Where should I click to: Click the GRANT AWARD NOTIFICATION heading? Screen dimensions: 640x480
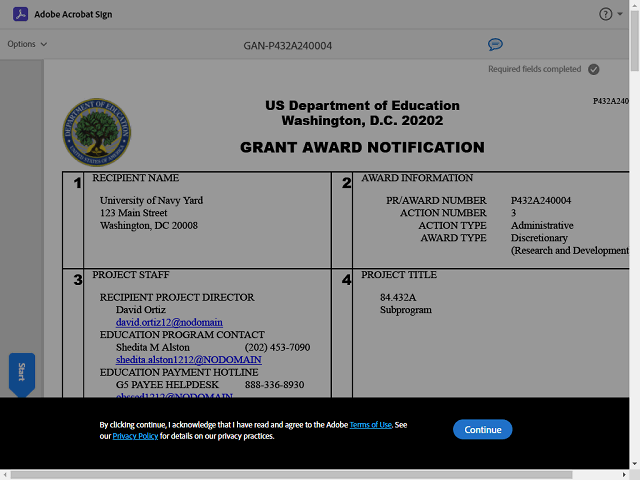tap(362, 147)
